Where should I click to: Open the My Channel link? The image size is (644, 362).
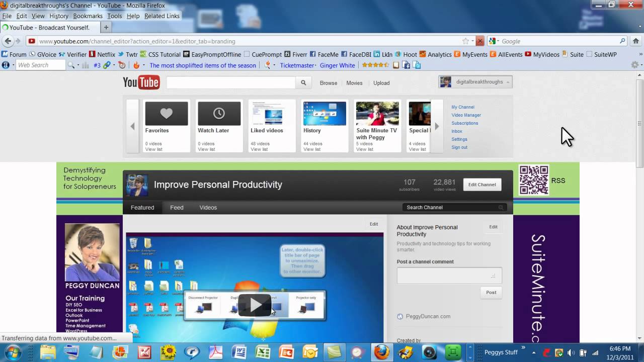463,107
